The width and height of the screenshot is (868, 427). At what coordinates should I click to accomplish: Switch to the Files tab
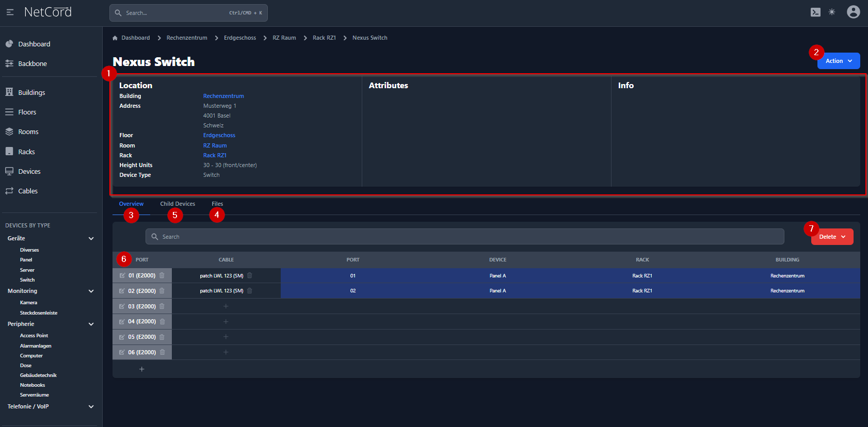click(217, 204)
